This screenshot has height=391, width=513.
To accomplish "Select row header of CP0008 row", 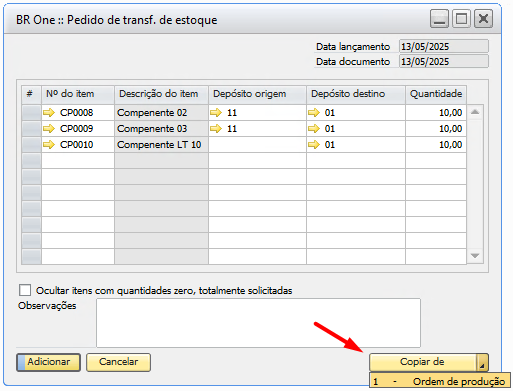I will point(31,113).
